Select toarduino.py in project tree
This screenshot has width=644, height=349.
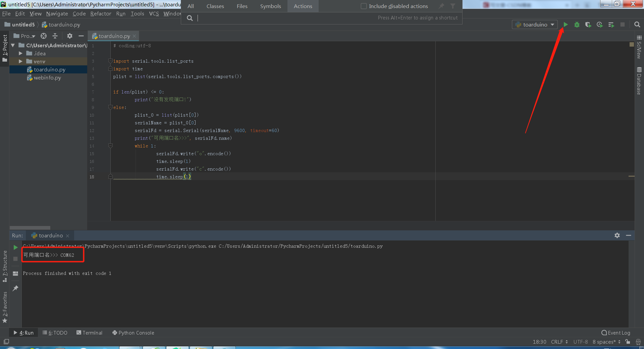49,69
